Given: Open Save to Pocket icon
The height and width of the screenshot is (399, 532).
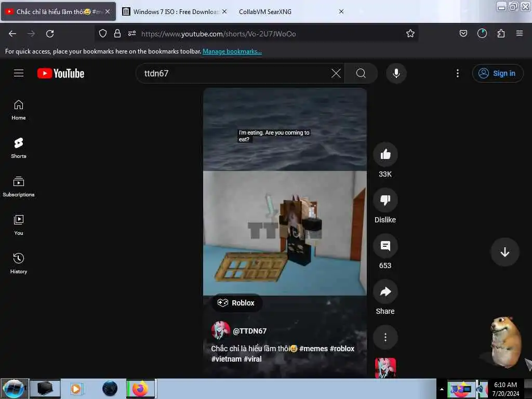Looking at the screenshot, I should pos(463,34).
